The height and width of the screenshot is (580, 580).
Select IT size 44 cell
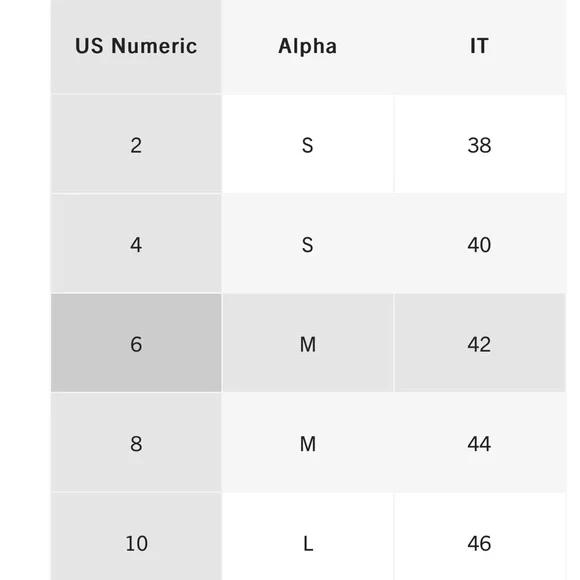480,443
